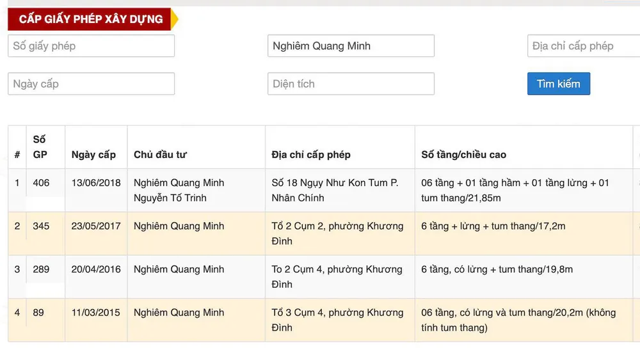Click the Cấp giấy phép xây dựng heading banner
The width and height of the screenshot is (640, 364).
[x=93, y=19]
